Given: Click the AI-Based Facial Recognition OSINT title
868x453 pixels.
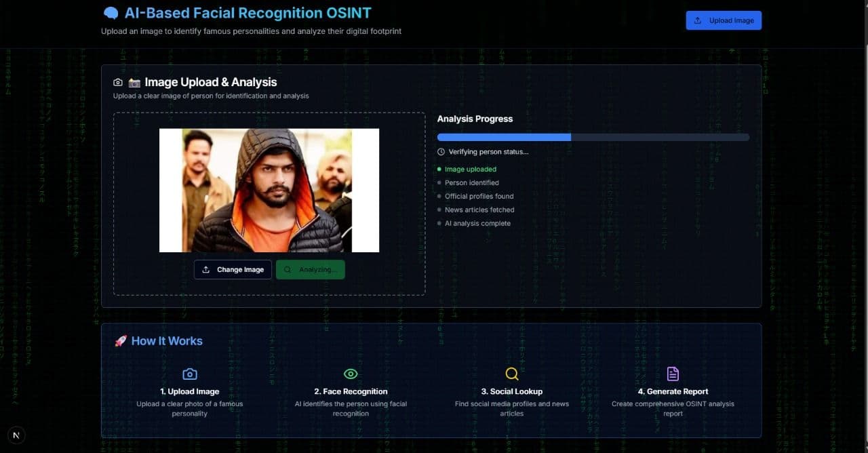Looking at the screenshot, I should click(248, 13).
